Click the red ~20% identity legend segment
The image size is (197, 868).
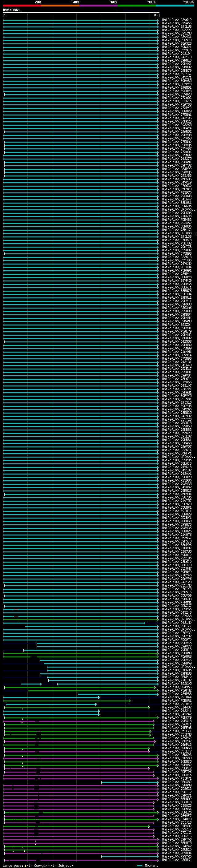(22, 6)
